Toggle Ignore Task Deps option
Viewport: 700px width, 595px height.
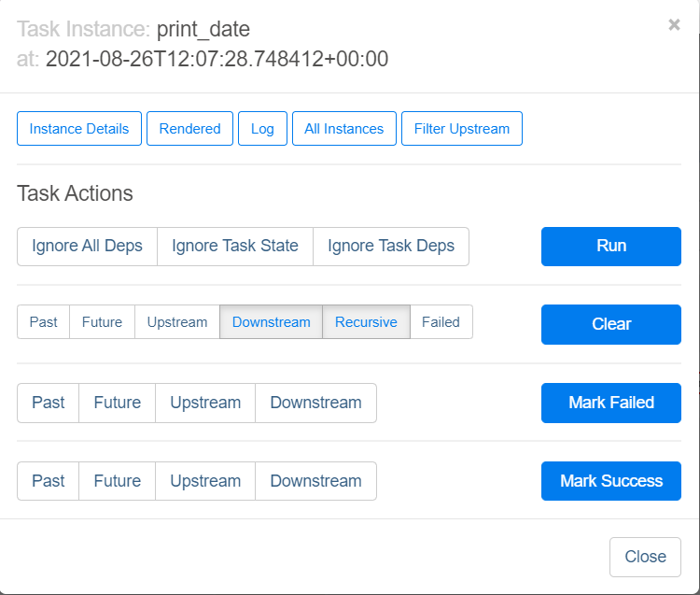tap(391, 247)
